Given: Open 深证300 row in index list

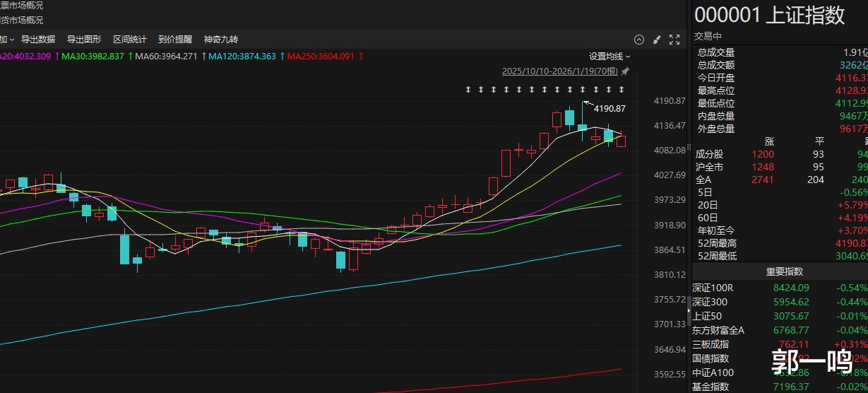Looking at the screenshot, I should [780, 302].
